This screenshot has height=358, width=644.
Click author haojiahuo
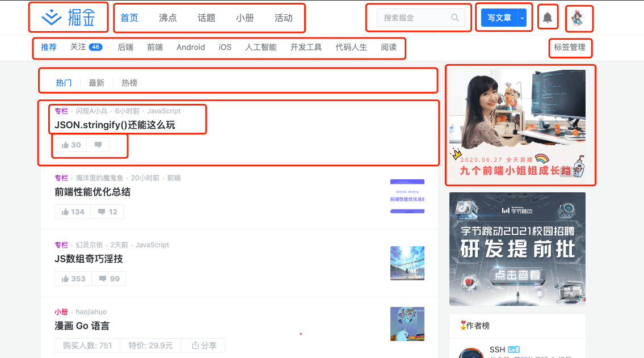click(x=91, y=311)
